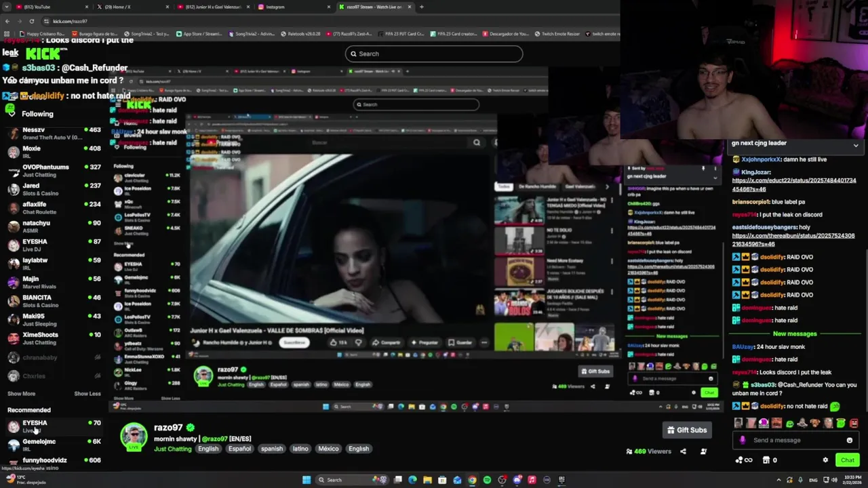This screenshot has width=868, height=488.
Task: Click the system clock showing 10:33 PM
Action: 852,480
